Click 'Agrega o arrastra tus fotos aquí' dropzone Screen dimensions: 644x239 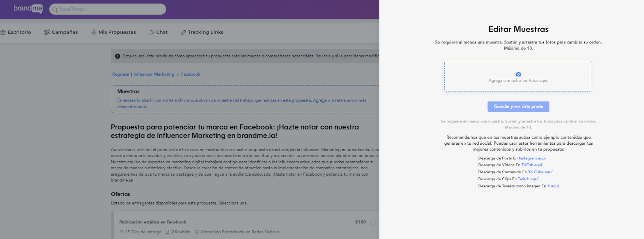coord(518,76)
